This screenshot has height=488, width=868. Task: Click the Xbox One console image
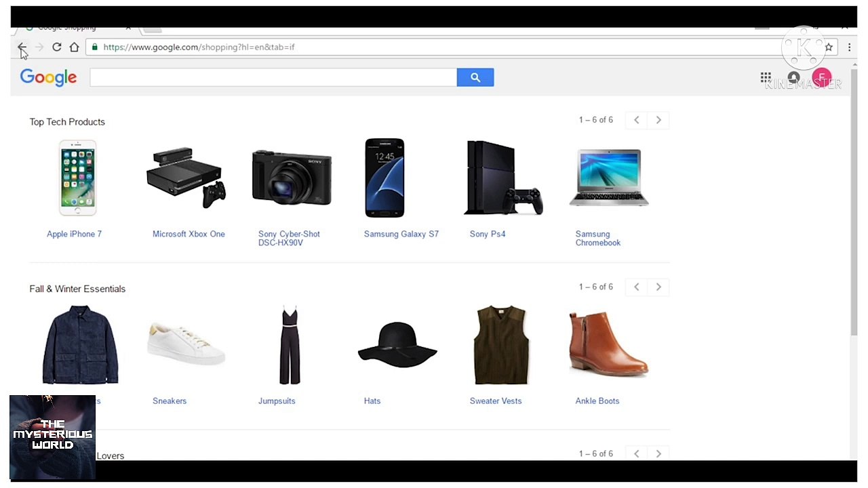(186, 178)
